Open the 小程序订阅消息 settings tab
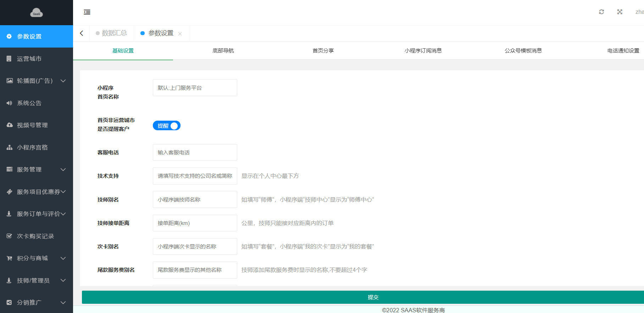 [423, 51]
